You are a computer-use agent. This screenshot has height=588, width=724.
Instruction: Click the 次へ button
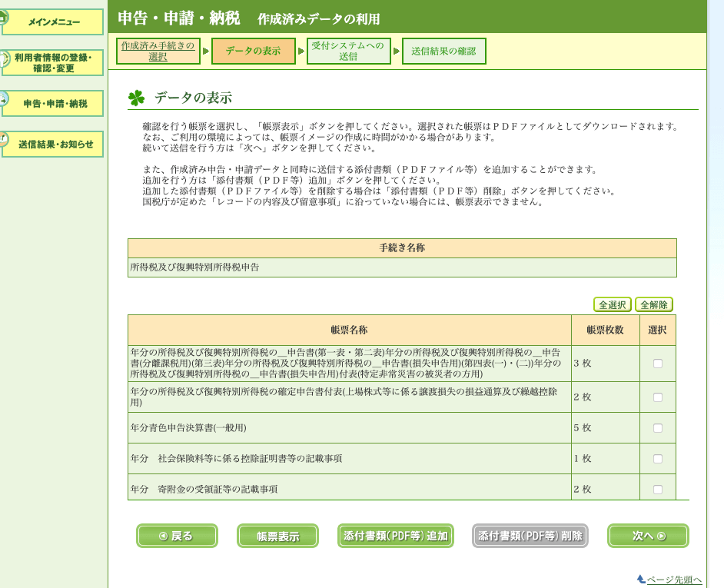pos(648,536)
